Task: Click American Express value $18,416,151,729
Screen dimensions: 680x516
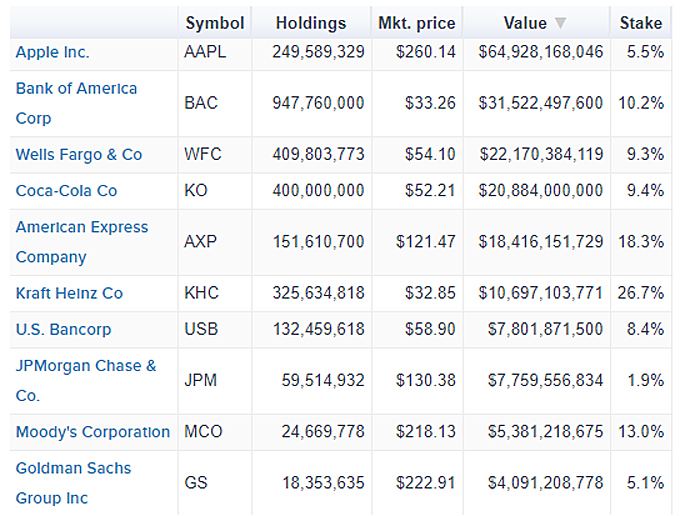Action: tap(541, 242)
